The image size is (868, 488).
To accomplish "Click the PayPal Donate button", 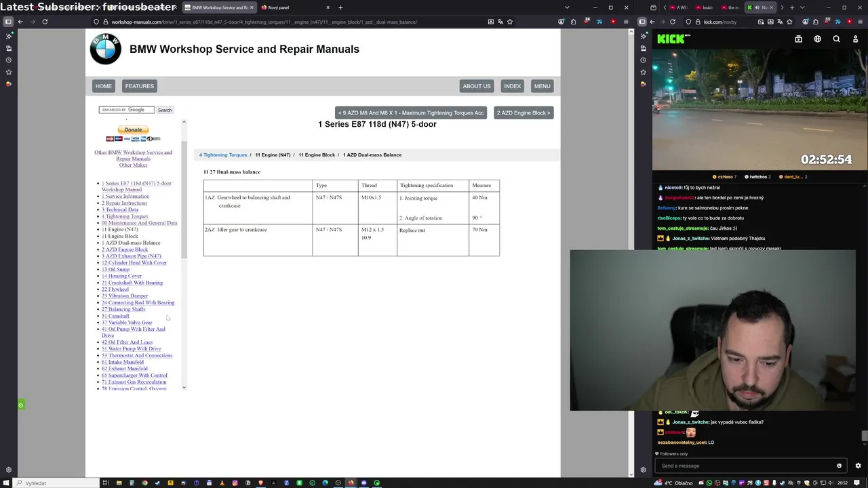I will (x=133, y=129).
